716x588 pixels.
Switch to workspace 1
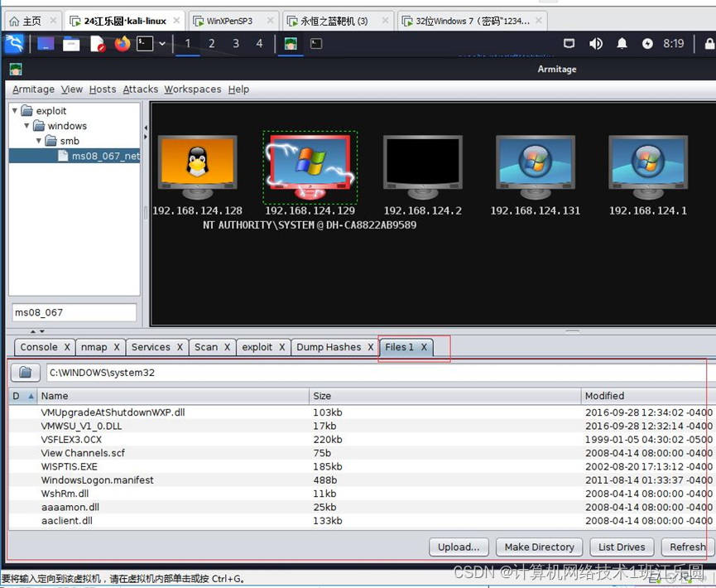click(x=188, y=44)
